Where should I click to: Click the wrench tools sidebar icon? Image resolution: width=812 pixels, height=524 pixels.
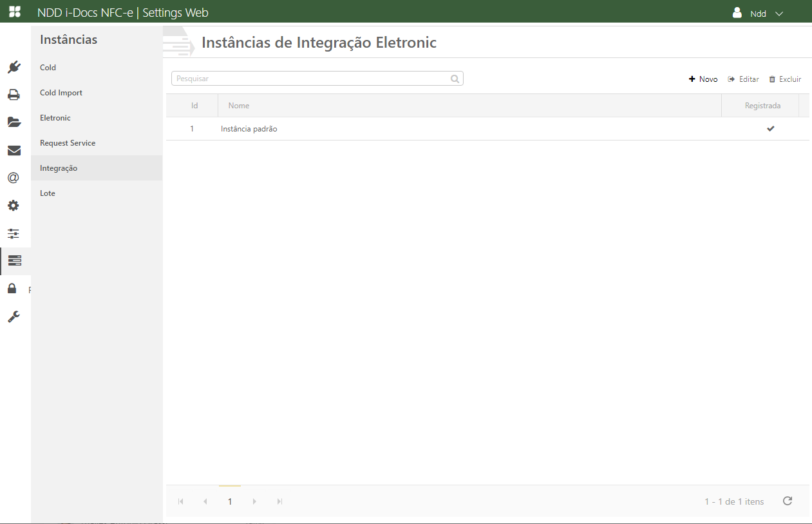[14, 316]
